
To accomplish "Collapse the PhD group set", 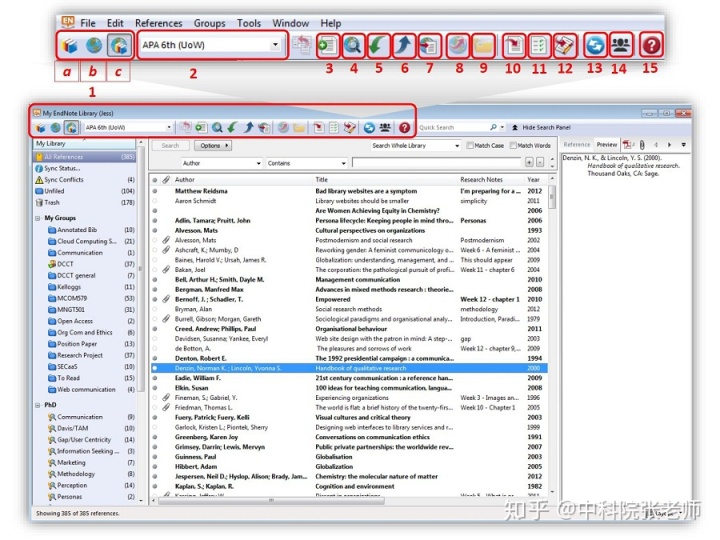I will [38, 405].
